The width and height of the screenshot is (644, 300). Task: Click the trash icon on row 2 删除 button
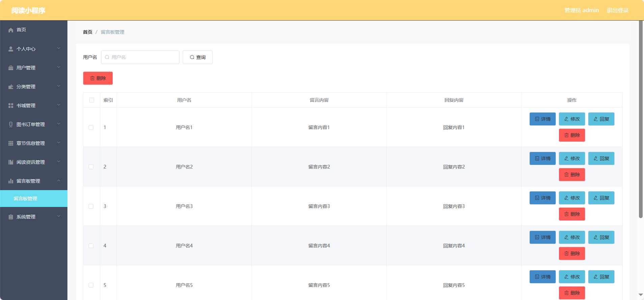point(566,175)
